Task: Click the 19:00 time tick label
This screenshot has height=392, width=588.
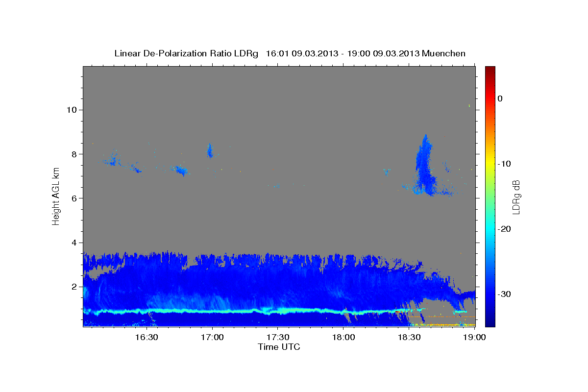Action: 474,337
